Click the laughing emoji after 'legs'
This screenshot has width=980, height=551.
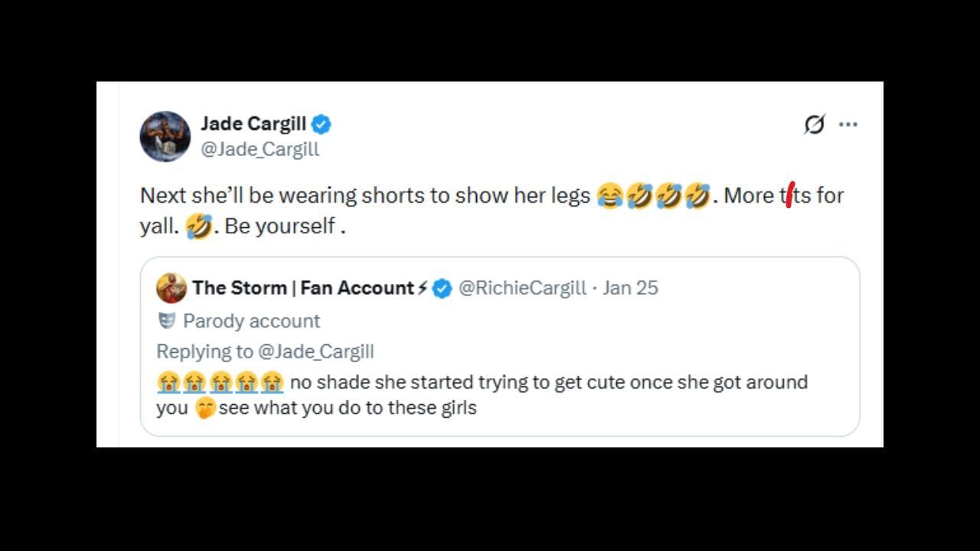point(610,195)
